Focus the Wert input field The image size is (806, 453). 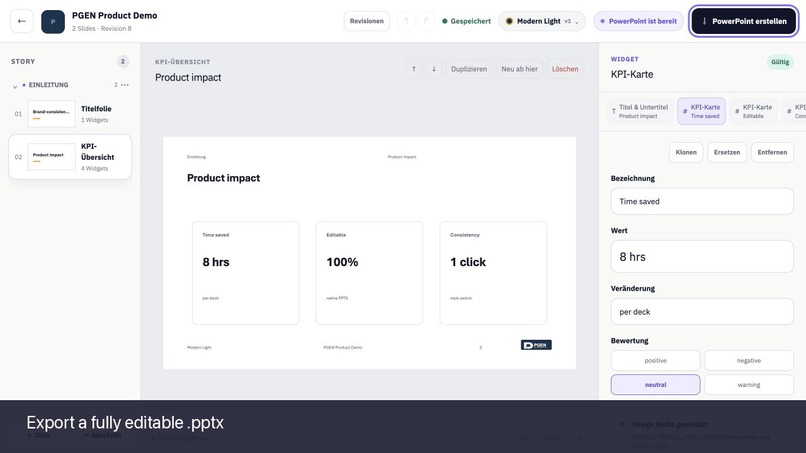702,257
